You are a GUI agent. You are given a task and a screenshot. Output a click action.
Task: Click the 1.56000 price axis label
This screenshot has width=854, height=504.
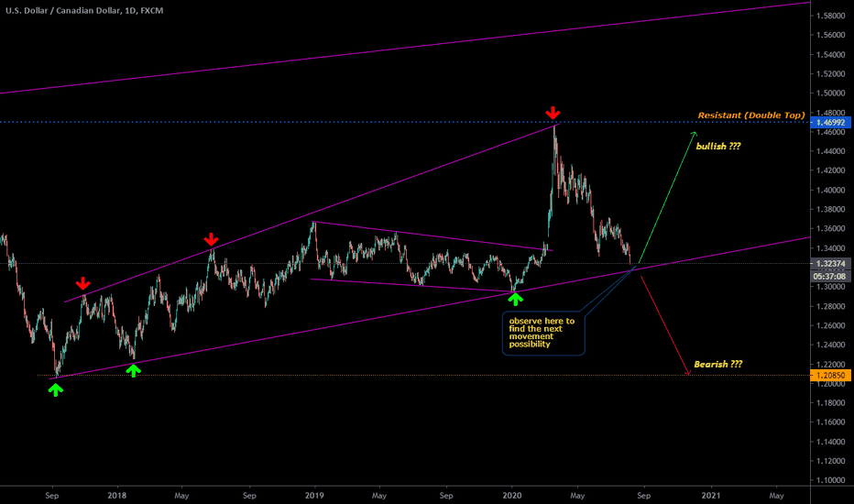pos(830,35)
